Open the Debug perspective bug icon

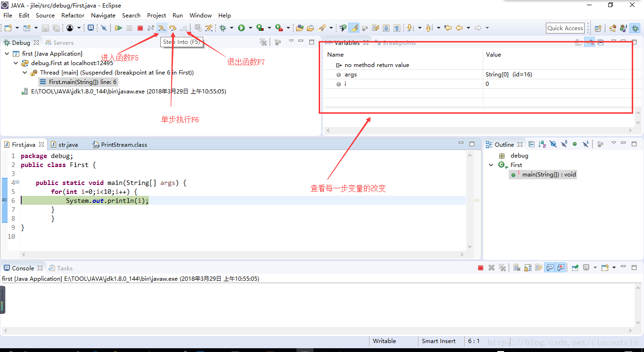pyautogui.click(x=635, y=28)
